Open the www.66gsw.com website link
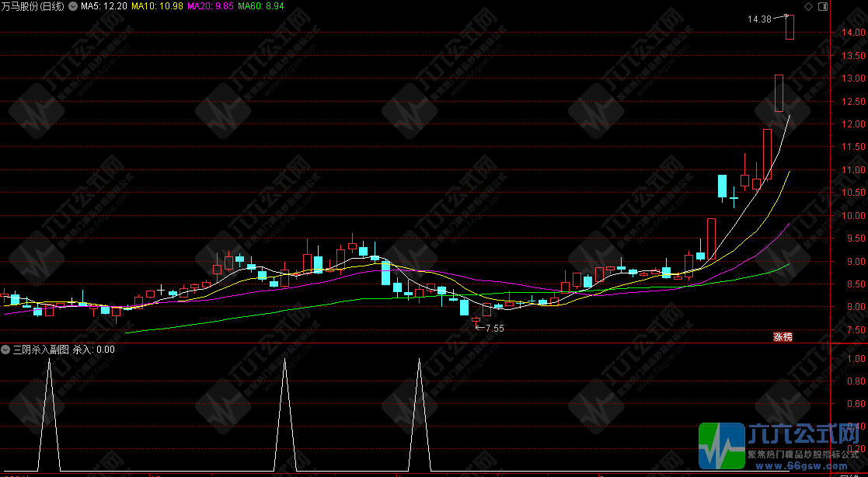 point(807,466)
